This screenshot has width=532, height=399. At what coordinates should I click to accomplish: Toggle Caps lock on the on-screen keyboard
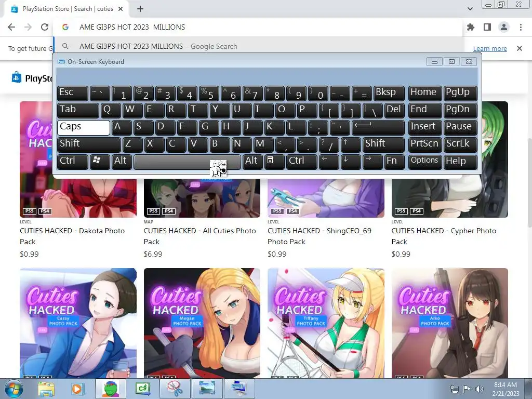pos(84,127)
